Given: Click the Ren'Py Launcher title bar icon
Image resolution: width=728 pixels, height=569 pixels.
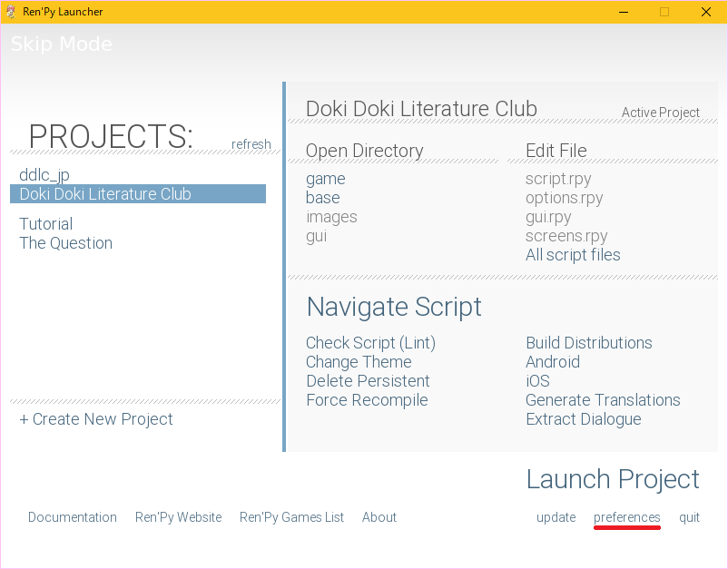Looking at the screenshot, I should click(11, 12).
